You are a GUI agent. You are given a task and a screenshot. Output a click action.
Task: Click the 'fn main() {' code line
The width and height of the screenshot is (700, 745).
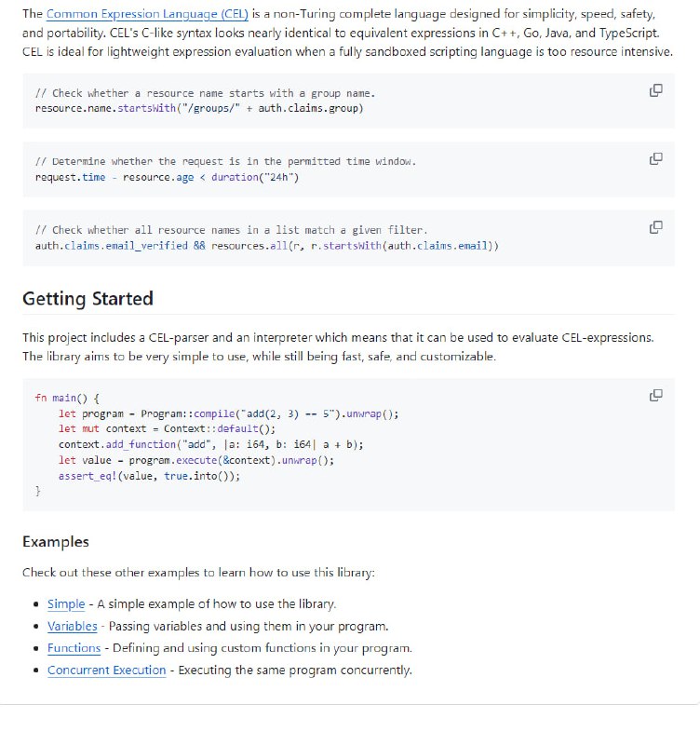(67, 398)
